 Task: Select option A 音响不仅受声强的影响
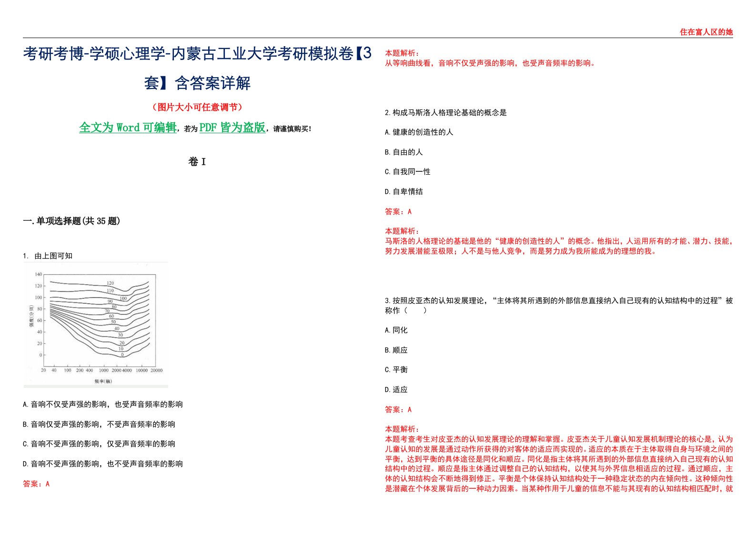102,405
